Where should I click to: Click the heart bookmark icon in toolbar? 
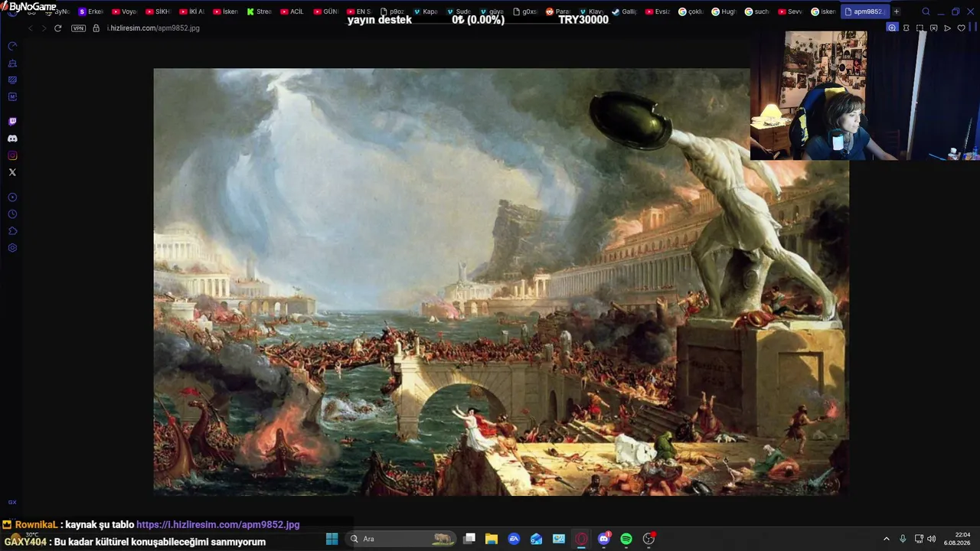[x=961, y=28]
